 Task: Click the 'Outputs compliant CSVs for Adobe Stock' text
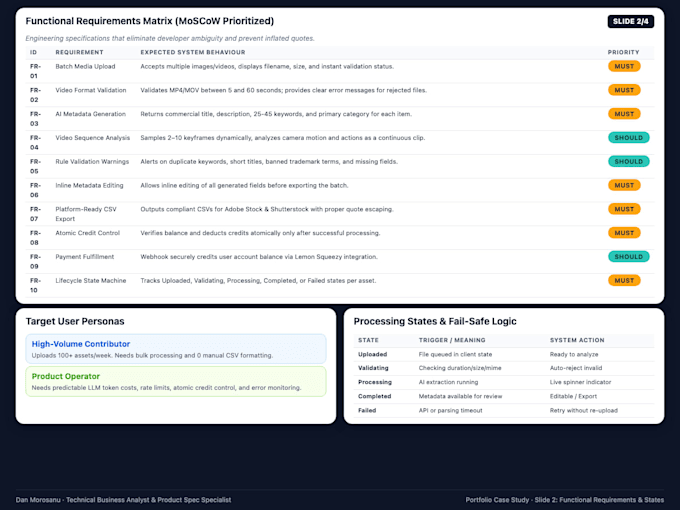[267, 209]
